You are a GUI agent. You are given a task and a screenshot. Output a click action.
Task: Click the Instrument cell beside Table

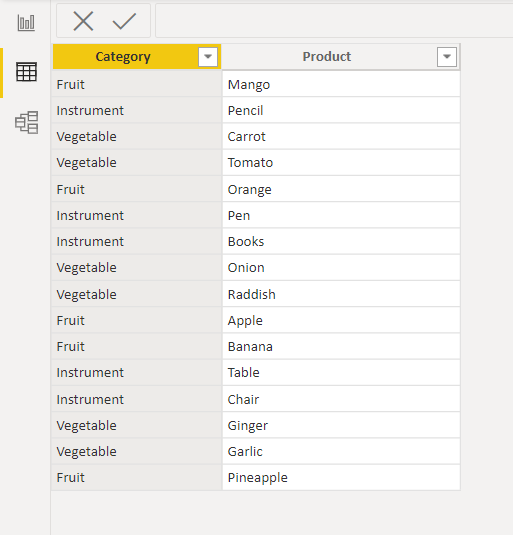136,373
